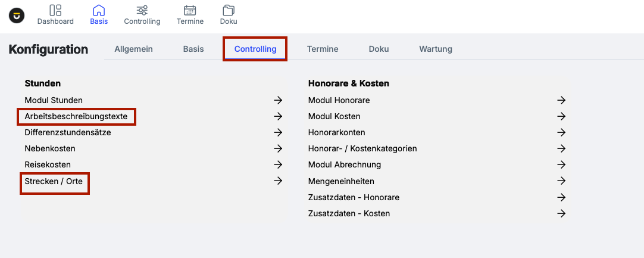Screen dimensions: 644x258
Task: Open the Dashboard icon in top navigation
Action: [x=55, y=10]
